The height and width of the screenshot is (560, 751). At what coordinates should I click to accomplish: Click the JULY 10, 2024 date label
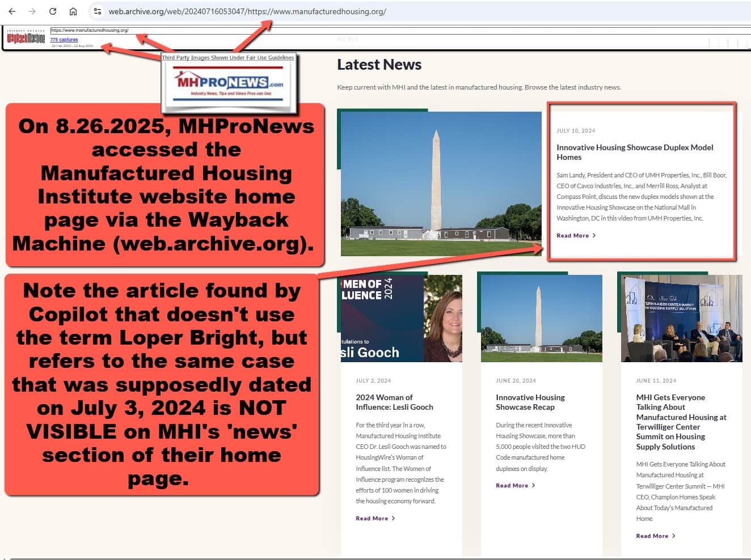[x=576, y=130]
